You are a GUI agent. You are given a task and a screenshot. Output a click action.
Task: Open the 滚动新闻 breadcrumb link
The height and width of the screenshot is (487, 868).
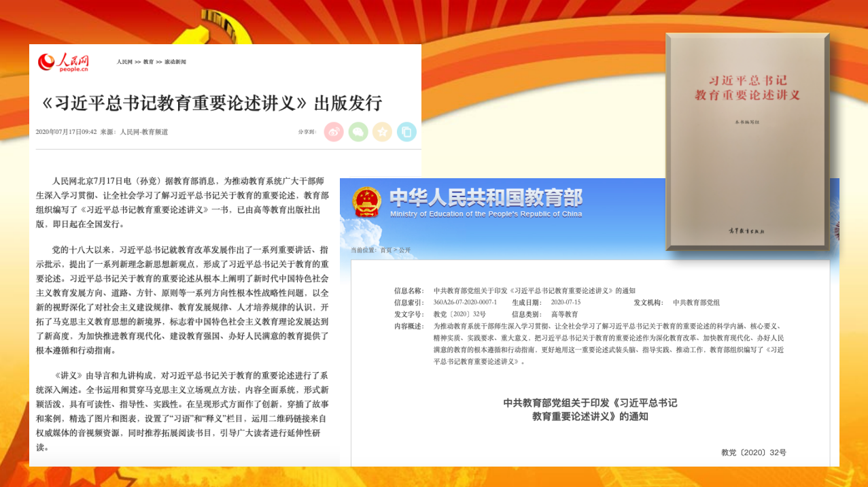coord(175,62)
